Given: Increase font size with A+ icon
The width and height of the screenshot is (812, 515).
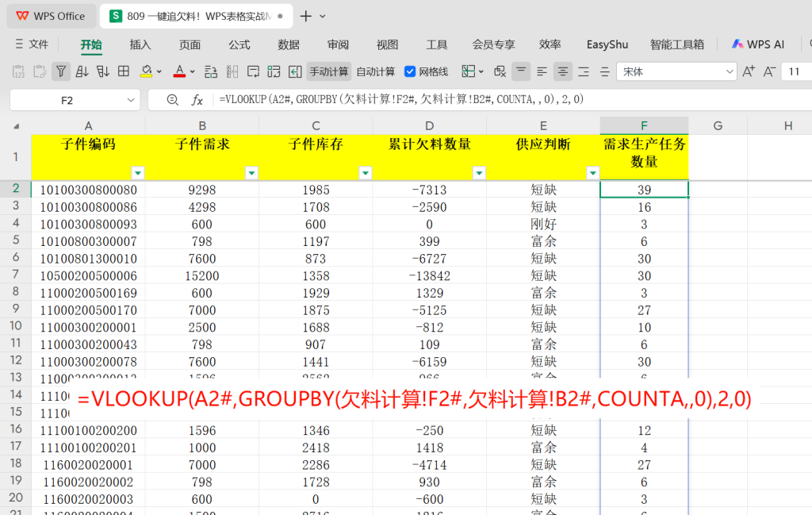Looking at the screenshot, I should 749,71.
